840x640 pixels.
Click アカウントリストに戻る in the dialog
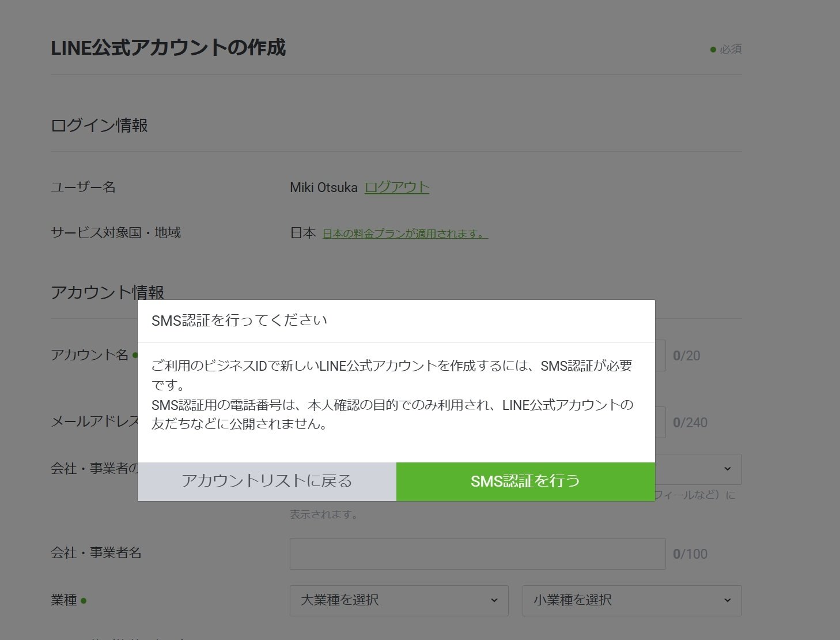pyautogui.click(x=267, y=481)
